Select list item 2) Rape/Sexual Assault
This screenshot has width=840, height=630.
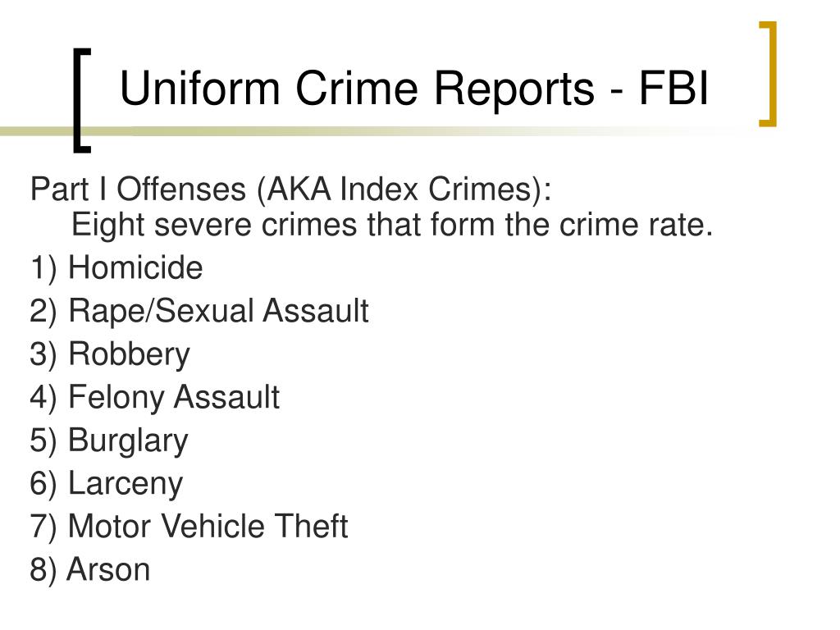[199, 311]
